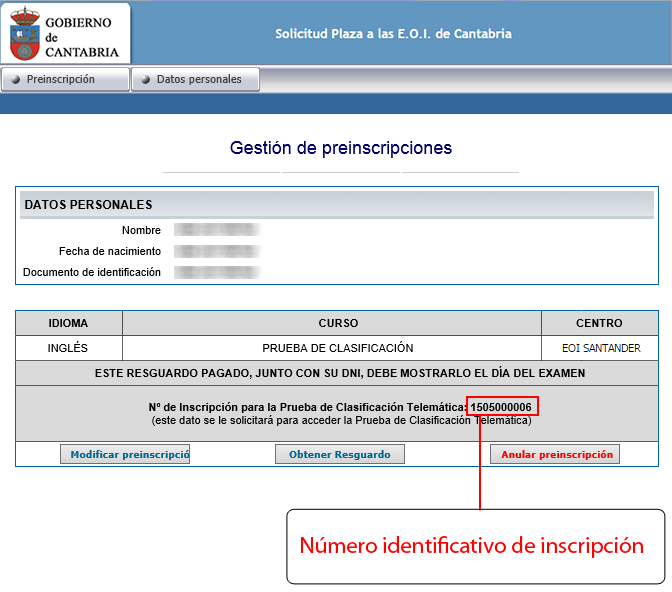The width and height of the screenshot is (672, 592).
Task: Click the ESTE RESGUARDO PAGADO notice row
Action: pyautogui.click(x=337, y=373)
